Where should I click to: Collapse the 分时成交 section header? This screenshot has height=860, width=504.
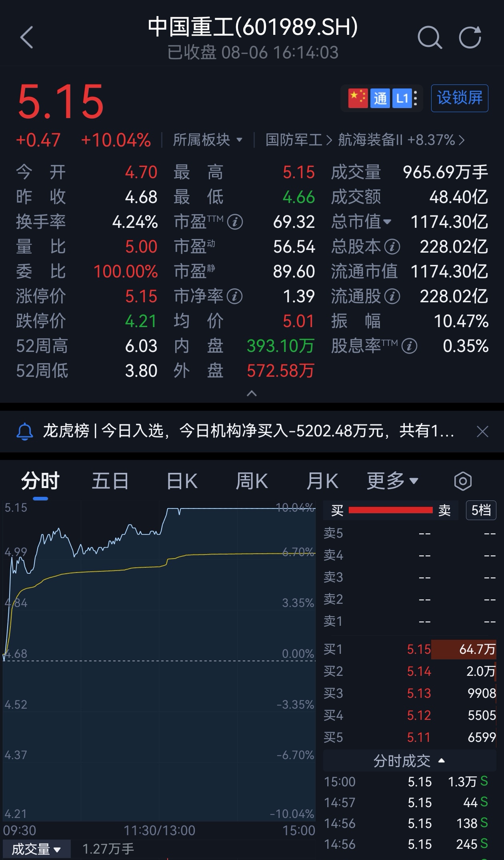pos(410,761)
